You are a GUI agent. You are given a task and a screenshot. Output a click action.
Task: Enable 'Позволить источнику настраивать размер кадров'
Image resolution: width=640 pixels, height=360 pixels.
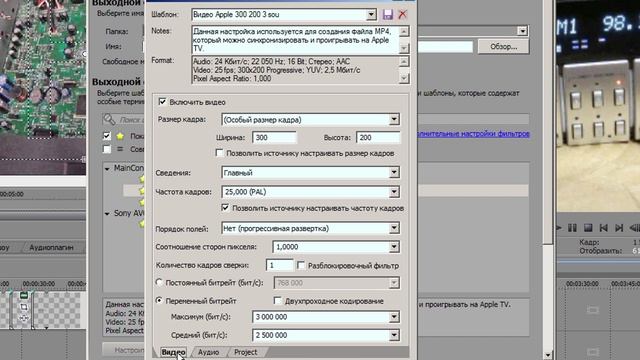pyautogui.click(x=220, y=153)
